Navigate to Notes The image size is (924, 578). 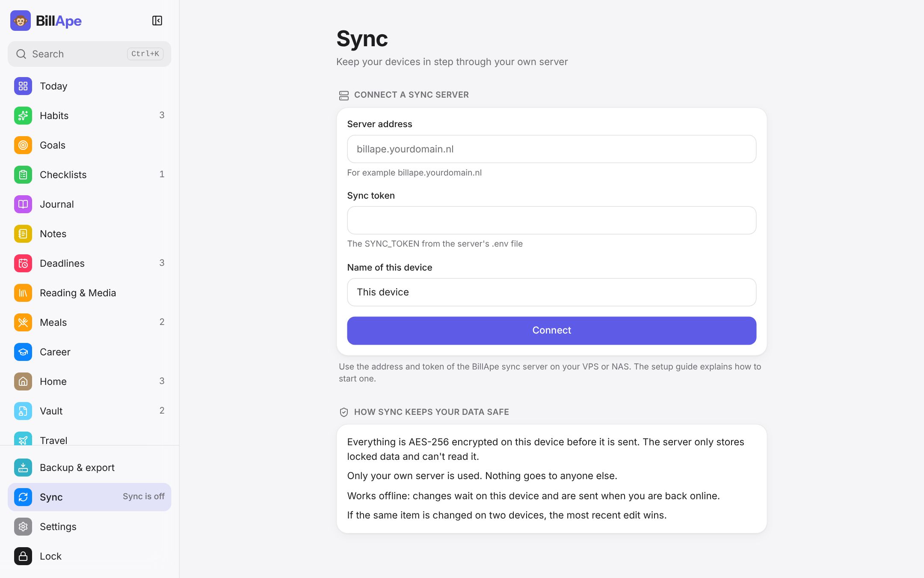pyautogui.click(x=89, y=234)
